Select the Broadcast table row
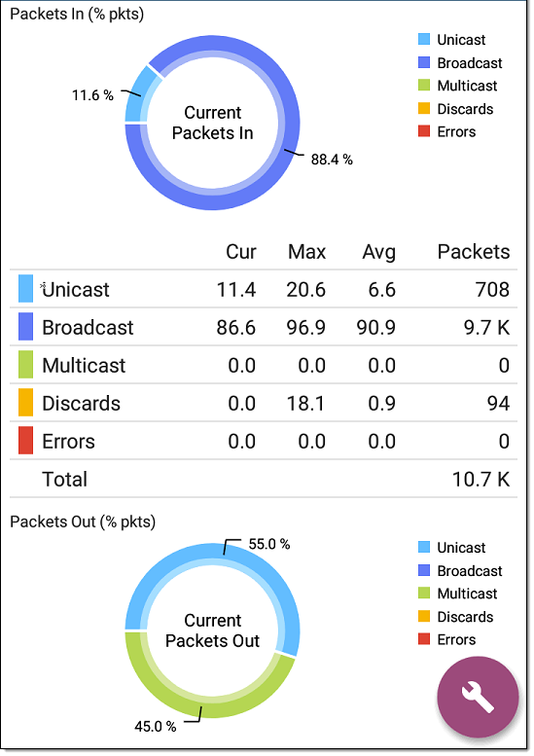The height and width of the screenshot is (756, 534). click(264, 327)
